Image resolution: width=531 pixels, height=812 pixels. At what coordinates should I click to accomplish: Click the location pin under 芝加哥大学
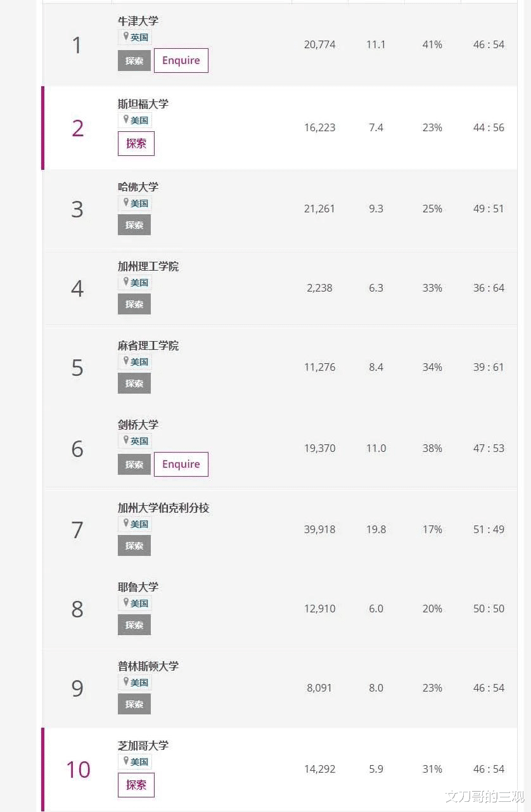pyautogui.click(x=126, y=761)
